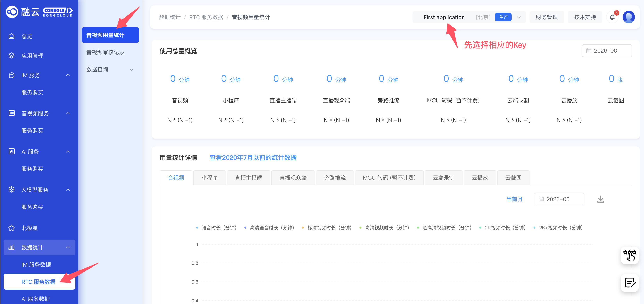Collapse the IM 服务 menu chevron
This screenshot has height=304, width=644.
click(68, 75)
